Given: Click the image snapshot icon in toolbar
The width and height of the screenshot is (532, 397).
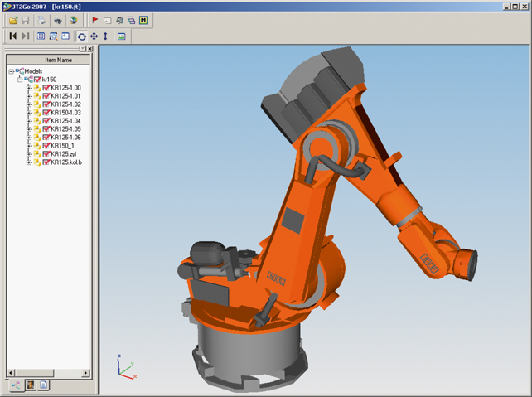Looking at the screenshot, I should click(122, 36).
